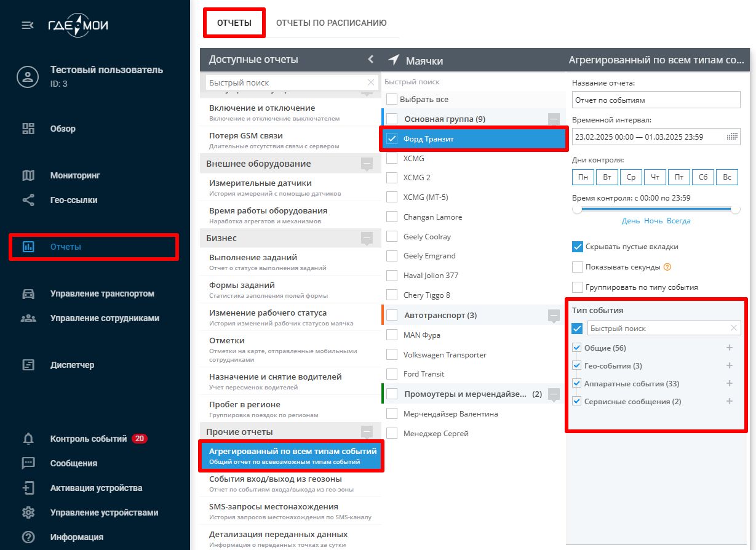Click the Гео-ссылки share icon
Screen dimensions: 756x550
click(x=28, y=200)
